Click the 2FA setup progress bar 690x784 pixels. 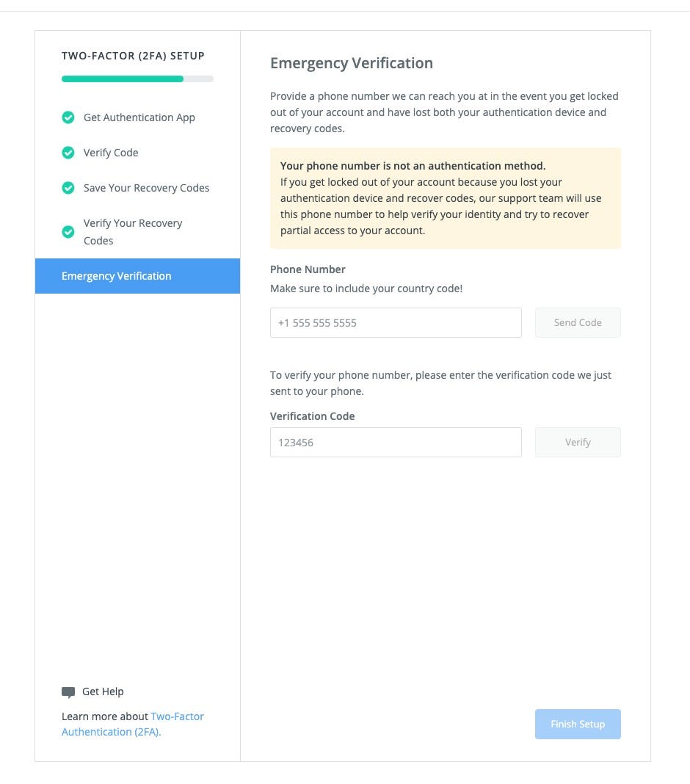(137, 79)
